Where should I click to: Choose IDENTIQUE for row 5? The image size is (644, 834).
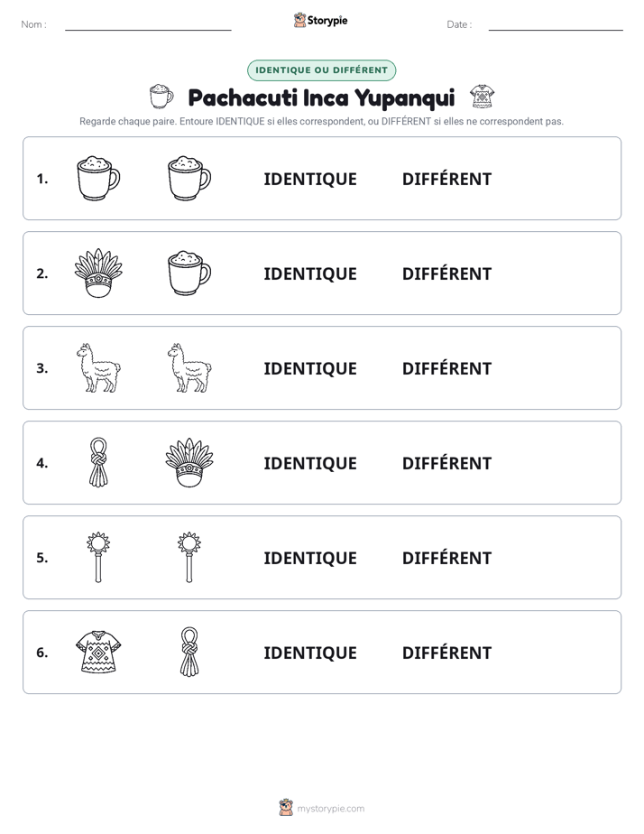310,558
